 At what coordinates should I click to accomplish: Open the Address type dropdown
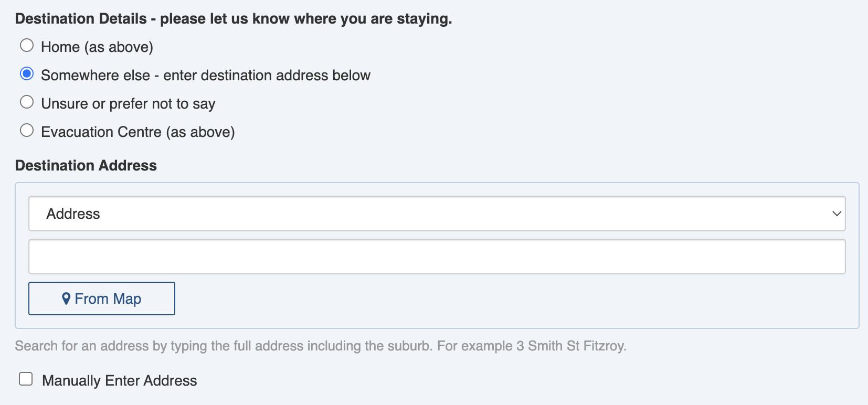click(437, 214)
